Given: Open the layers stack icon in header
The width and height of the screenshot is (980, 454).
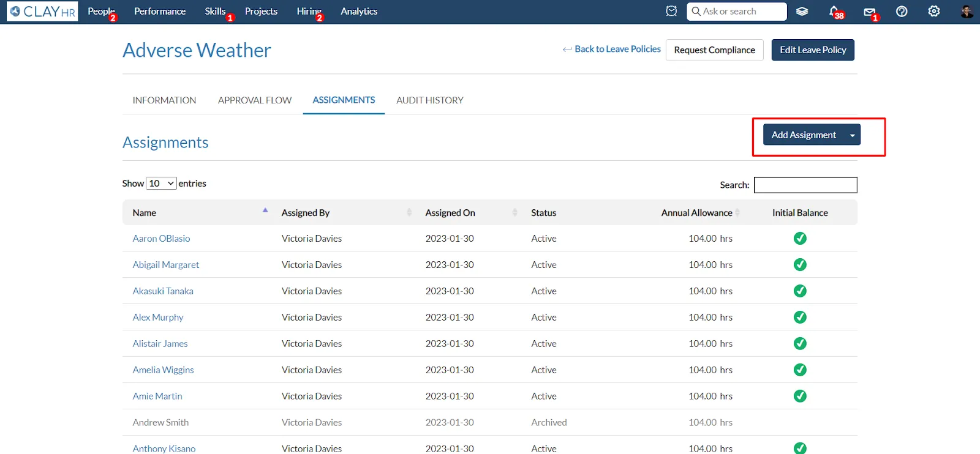Looking at the screenshot, I should pyautogui.click(x=802, y=11).
